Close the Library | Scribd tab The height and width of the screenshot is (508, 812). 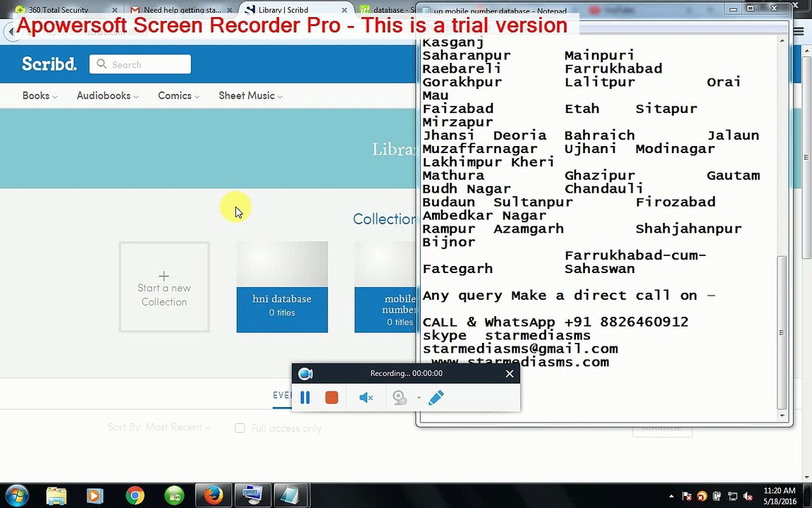[x=345, y=10]
